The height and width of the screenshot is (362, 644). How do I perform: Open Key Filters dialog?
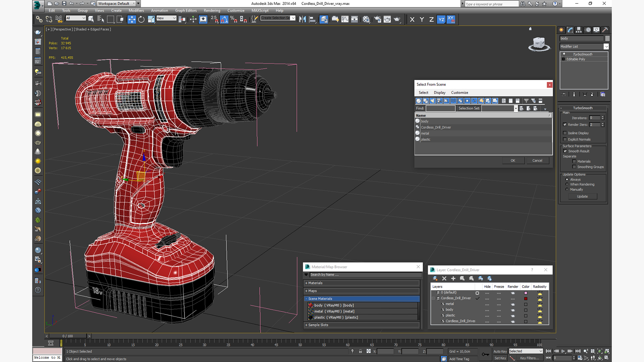529,358
